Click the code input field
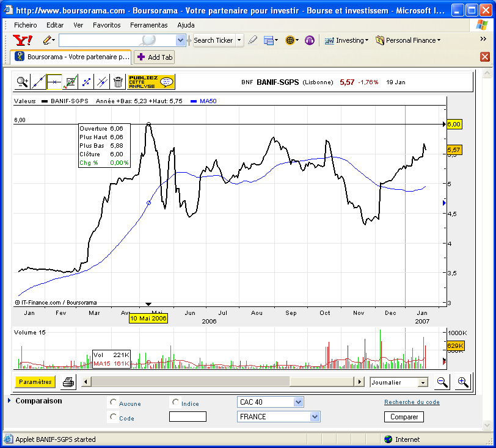Screen dimensions: 496x448 (187, 417)
